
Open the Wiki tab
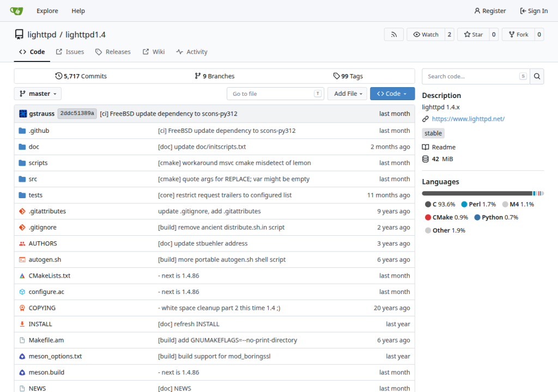[154, 52]
